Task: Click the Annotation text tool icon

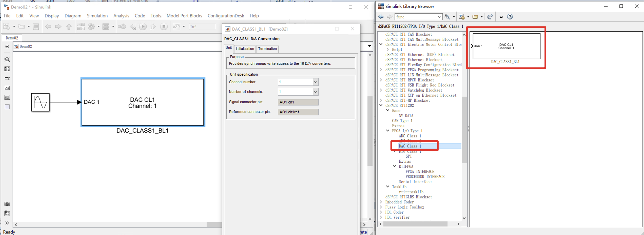Action: [x=7, y=88]
